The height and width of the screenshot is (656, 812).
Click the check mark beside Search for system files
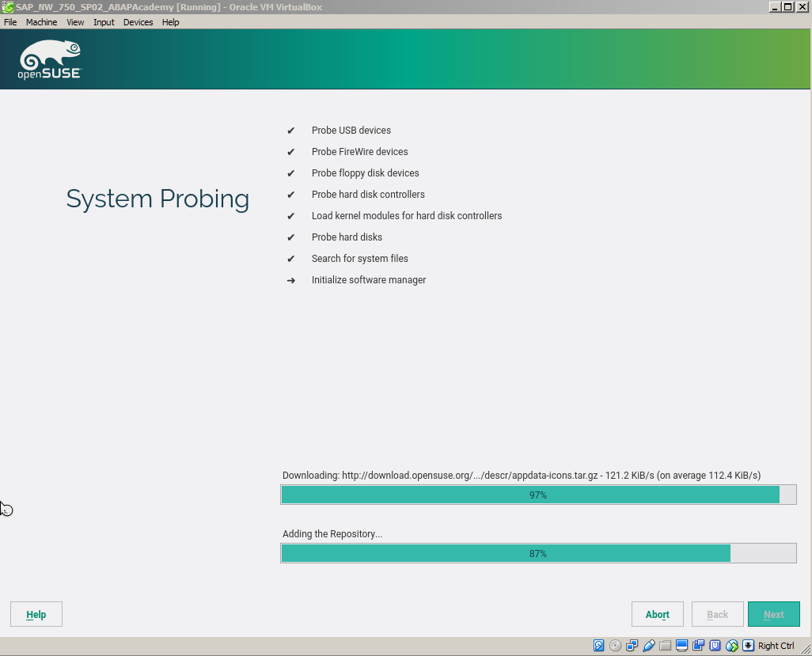pyautogui.click(x=291, y=258)
